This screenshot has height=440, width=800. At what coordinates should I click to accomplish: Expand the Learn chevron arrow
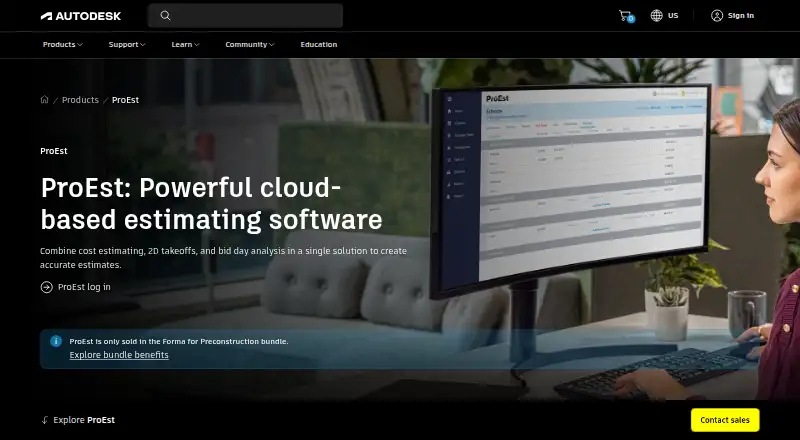196,45
